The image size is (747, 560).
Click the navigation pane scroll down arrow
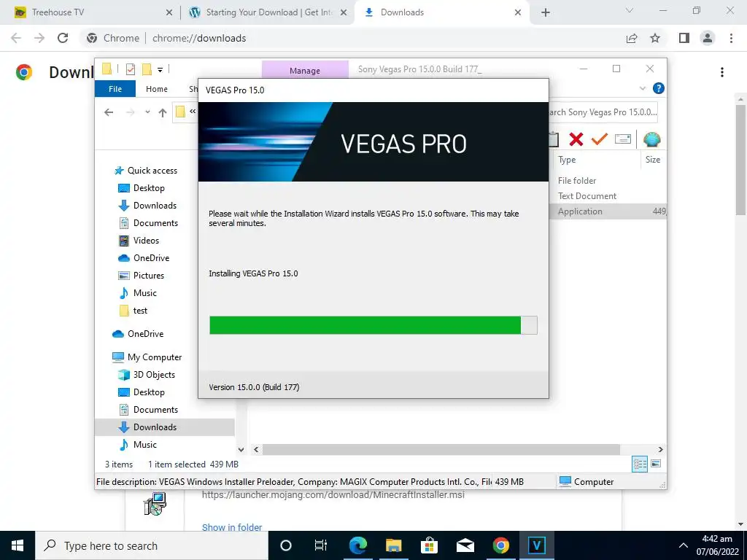click(241, 449)
